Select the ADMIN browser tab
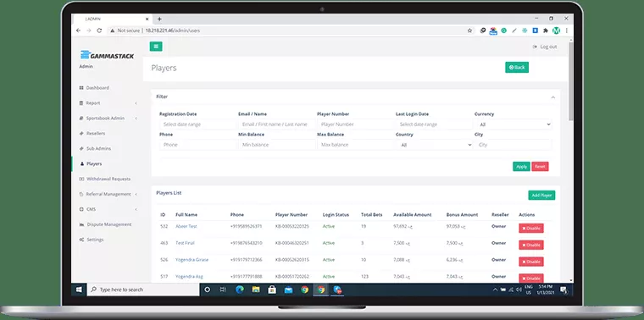Image resolution: width=644 pixels, height=320 pixels. 113,19
